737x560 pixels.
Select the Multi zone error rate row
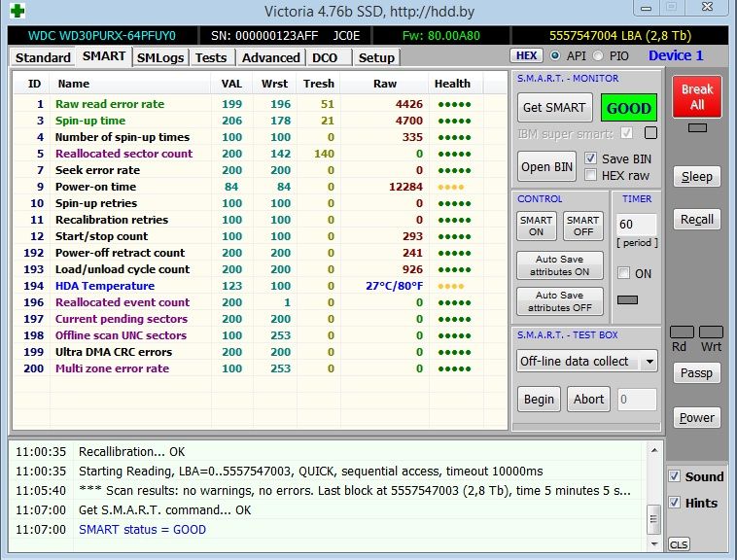260,368
